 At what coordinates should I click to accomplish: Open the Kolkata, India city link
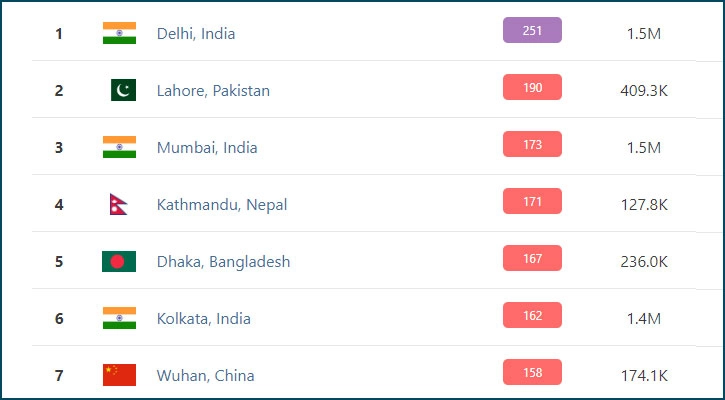203,319
